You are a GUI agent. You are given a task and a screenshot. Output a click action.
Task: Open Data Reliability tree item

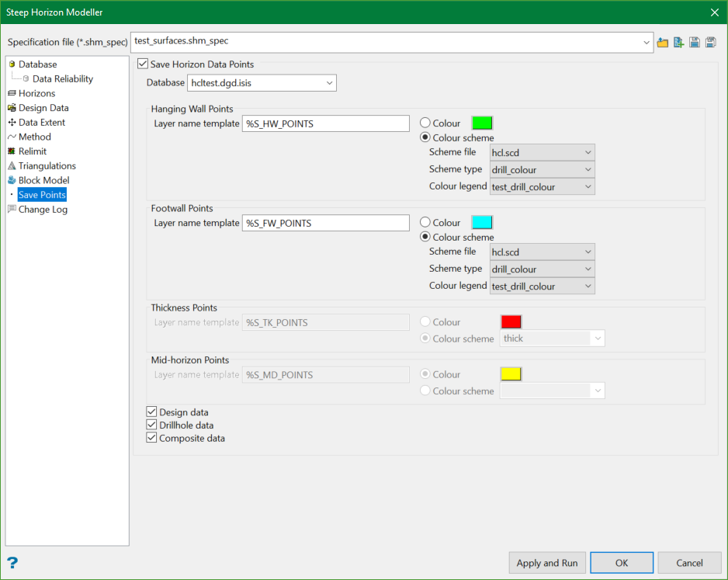(62, 78)
